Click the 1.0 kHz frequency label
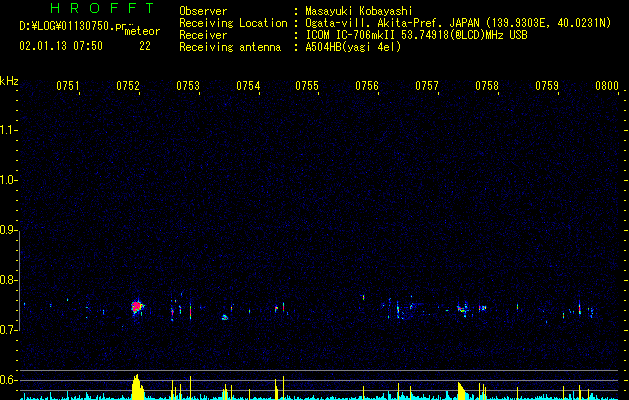This screenshot has width=629, height=400. pyautogui.click(x=8, y=180)
